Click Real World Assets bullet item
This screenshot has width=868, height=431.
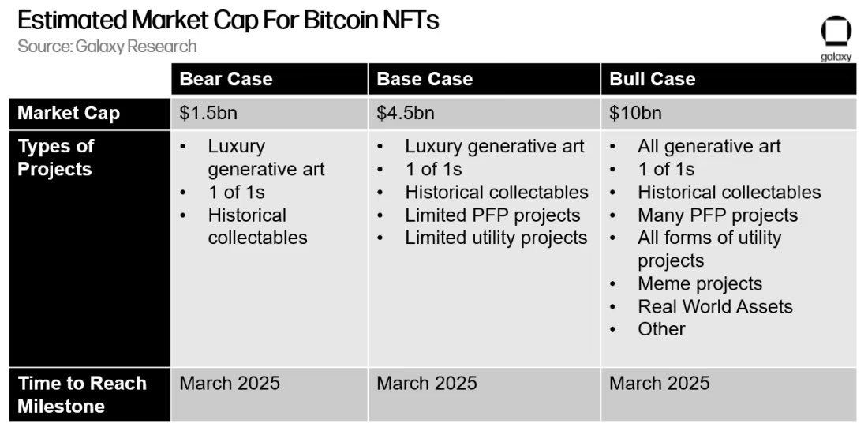tap(715, 306)
